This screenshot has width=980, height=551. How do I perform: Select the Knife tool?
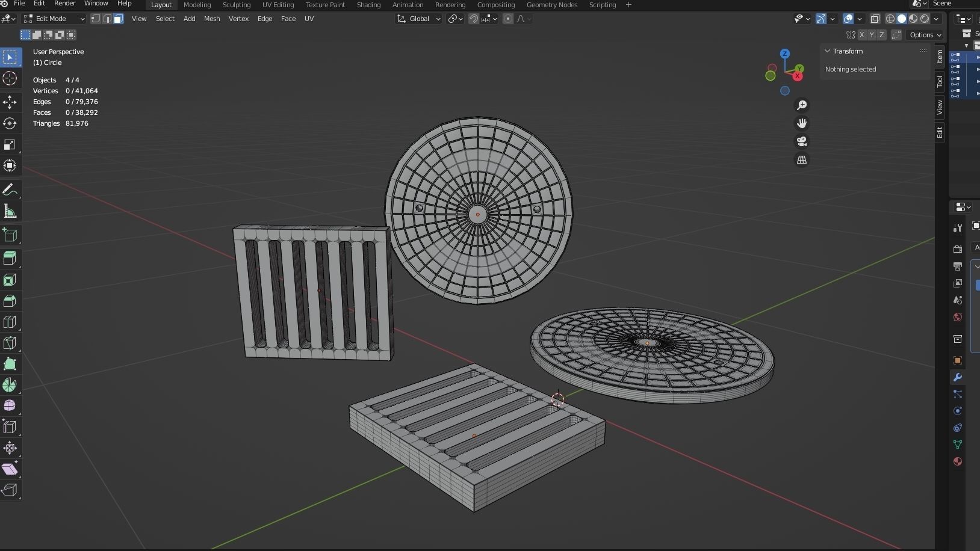(10, 343)
